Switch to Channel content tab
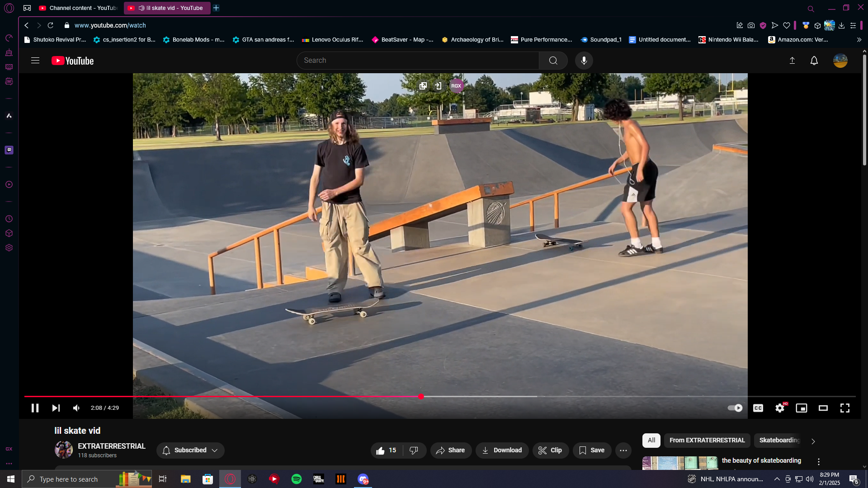 pyautogui.click(x=78, y=8)
